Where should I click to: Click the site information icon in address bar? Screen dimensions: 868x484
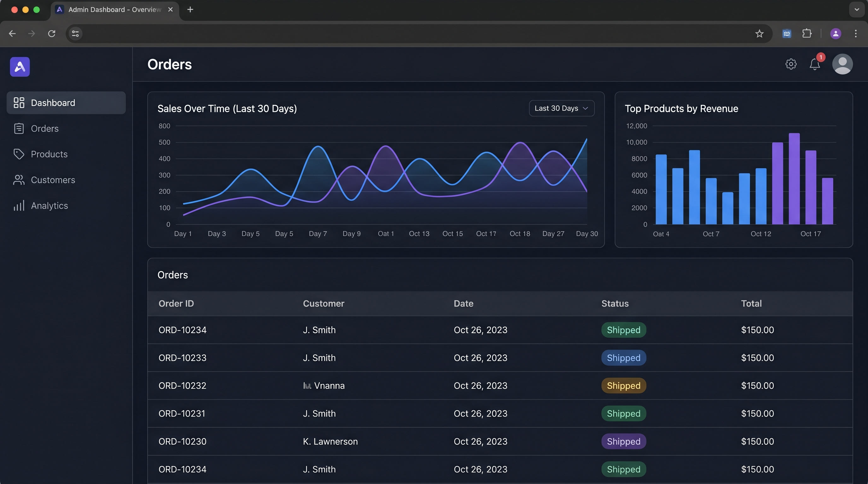(x=75, y=34)
